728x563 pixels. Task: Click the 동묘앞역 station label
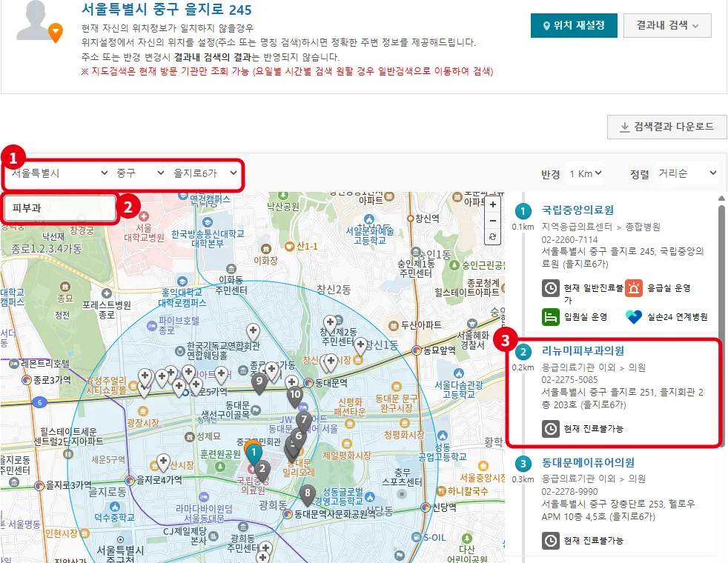[x=440, y=350]
